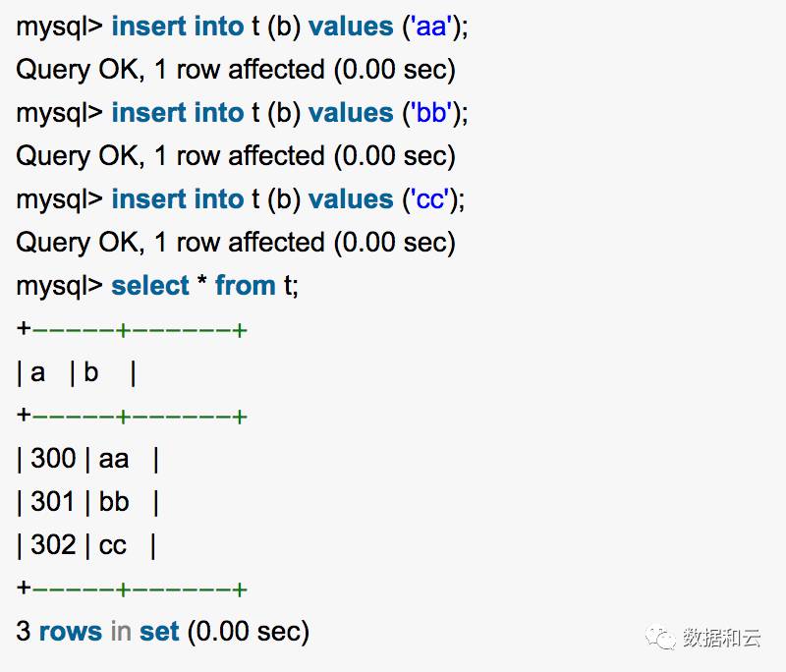Click the 'aa' string in first insert statement
This screenshot has width=786, height=672.
(431, 27)
